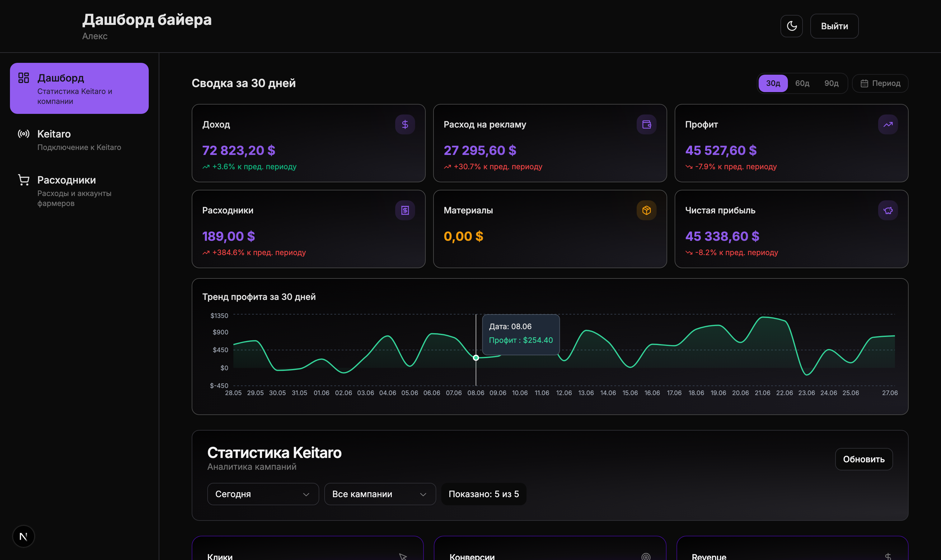Click the piggy bank icon on Чистая прибыль
Image resolution: width=941 pixels, height=560 pixels.
(888, 210)
